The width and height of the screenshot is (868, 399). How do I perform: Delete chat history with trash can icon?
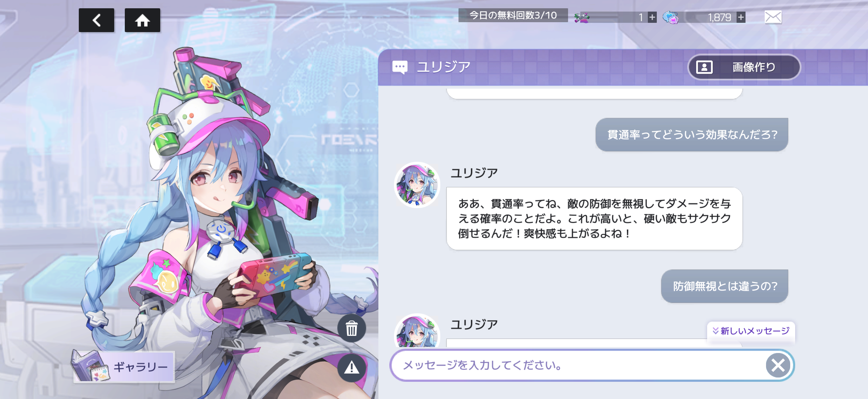(352, 328)
